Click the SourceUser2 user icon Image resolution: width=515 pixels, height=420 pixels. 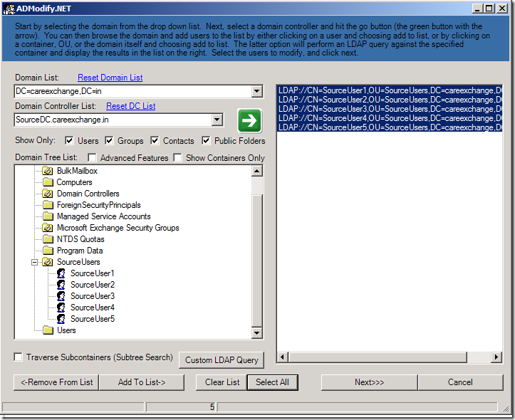point(61,285)
